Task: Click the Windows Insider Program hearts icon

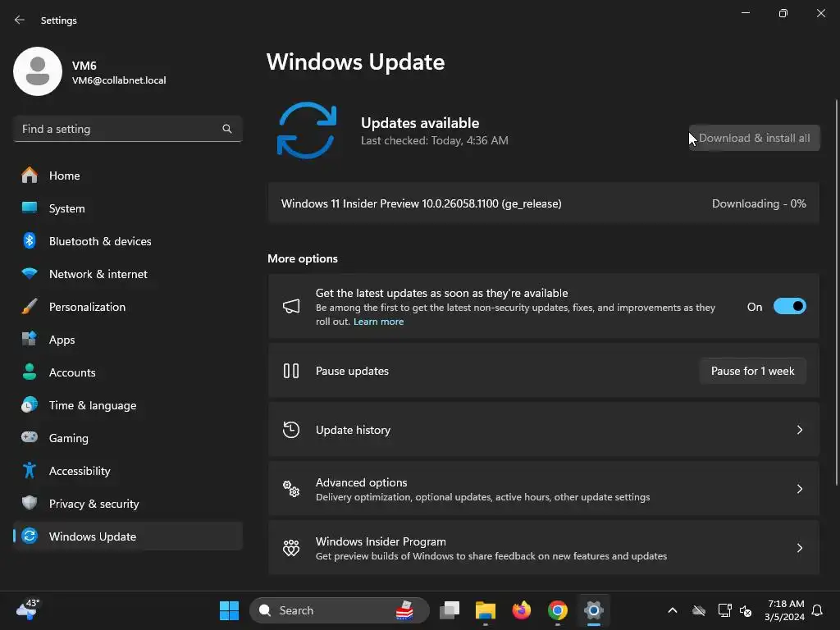Action: 291,547
